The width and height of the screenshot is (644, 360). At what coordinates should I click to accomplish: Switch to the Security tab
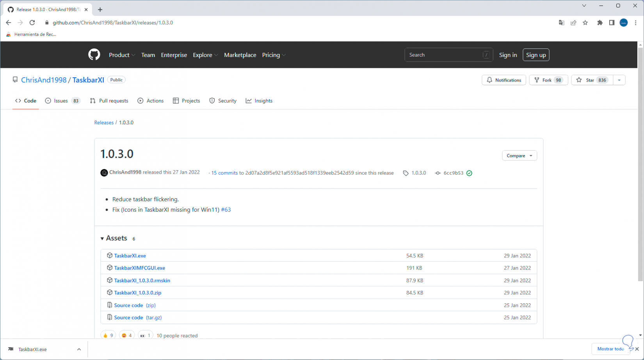coord(223,101)
